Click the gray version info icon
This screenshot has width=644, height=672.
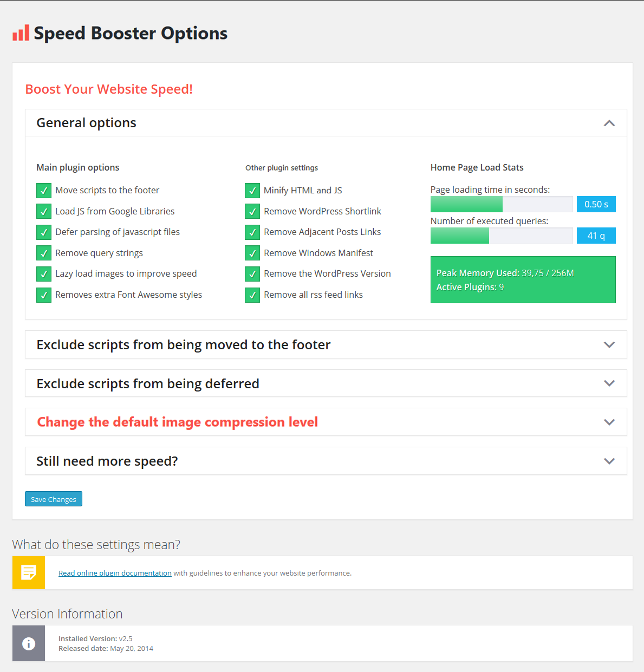tap(29, 643)
